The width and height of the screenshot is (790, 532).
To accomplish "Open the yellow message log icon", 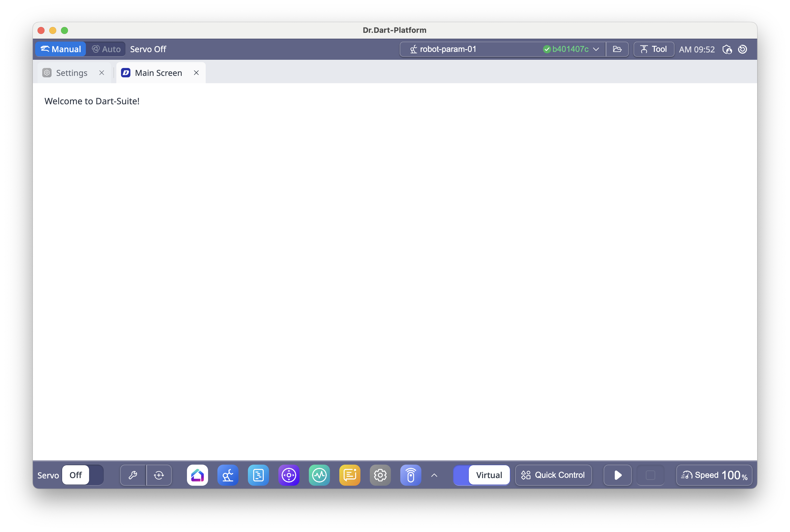I will (350, 475).
